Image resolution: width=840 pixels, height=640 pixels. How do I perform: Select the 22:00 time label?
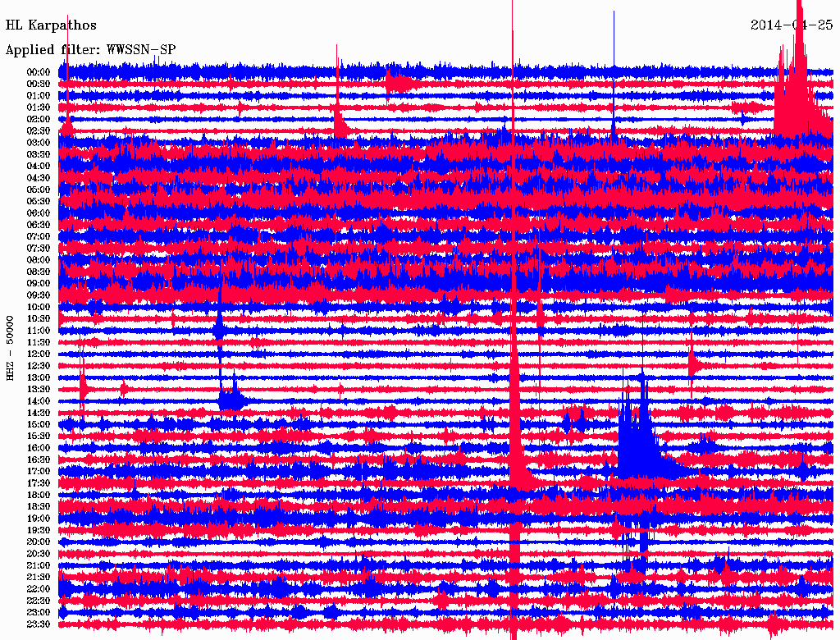39,588
